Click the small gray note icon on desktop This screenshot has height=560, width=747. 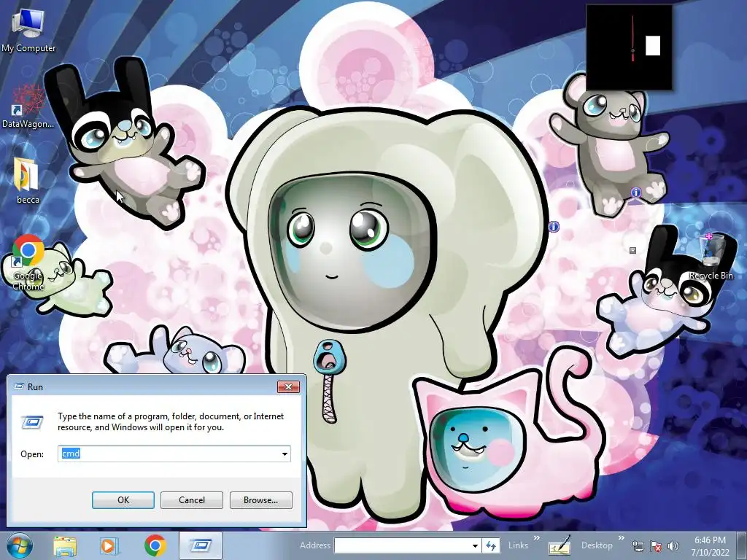point(632,251)
